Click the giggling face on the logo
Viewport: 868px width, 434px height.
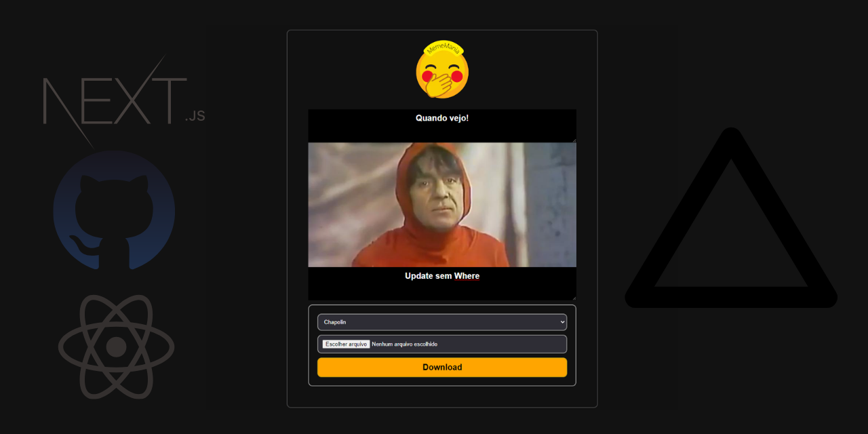coord(442,75)
